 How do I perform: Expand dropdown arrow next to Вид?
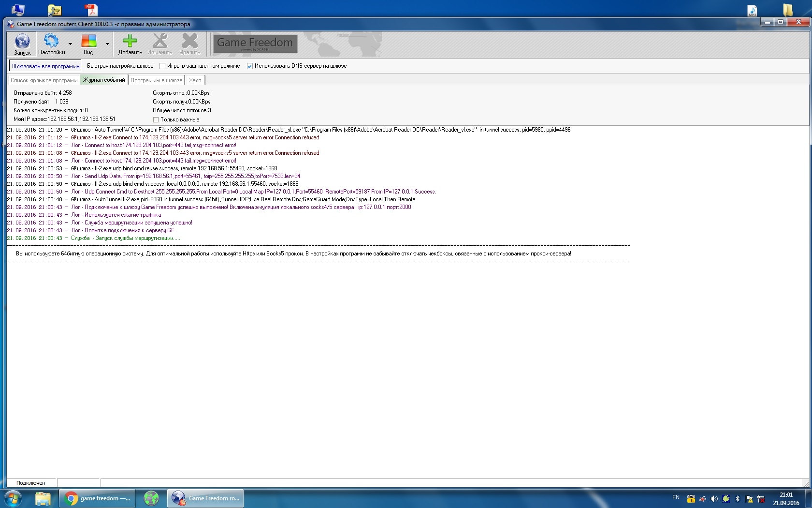pos(107,44)
